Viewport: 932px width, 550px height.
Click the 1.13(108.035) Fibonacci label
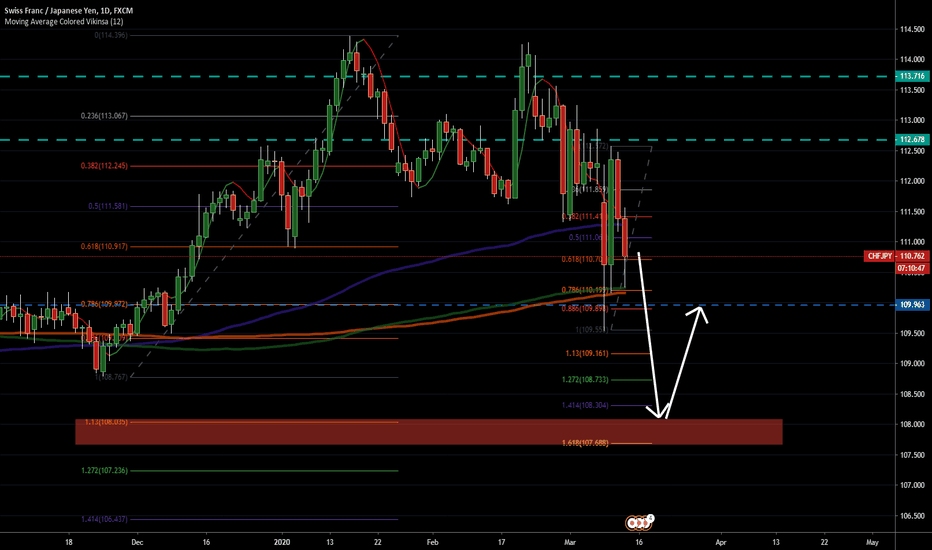106,422
